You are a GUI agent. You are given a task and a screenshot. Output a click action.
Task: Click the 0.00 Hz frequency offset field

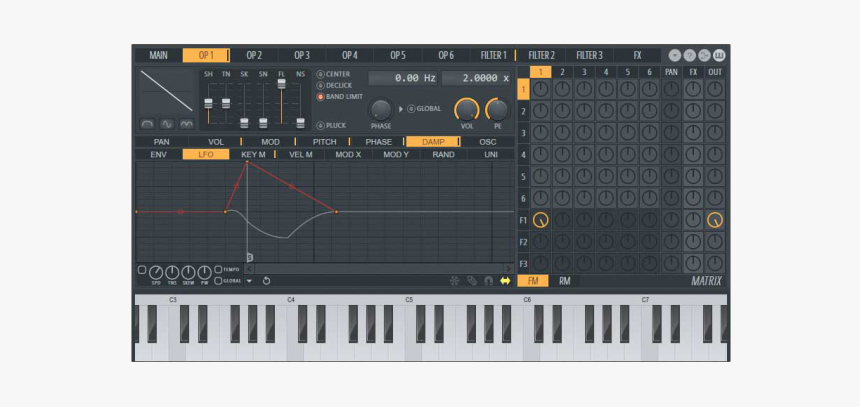(x=403, y=78)
